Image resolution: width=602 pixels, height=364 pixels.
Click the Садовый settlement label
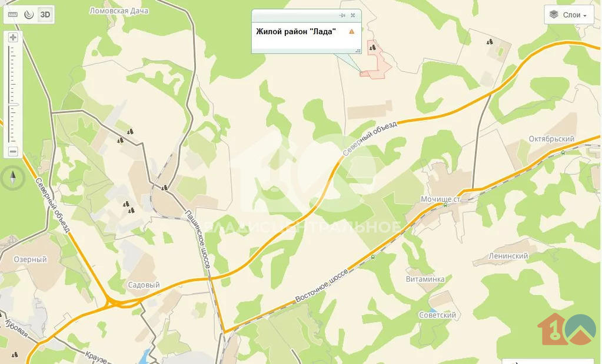click(144, 285)
